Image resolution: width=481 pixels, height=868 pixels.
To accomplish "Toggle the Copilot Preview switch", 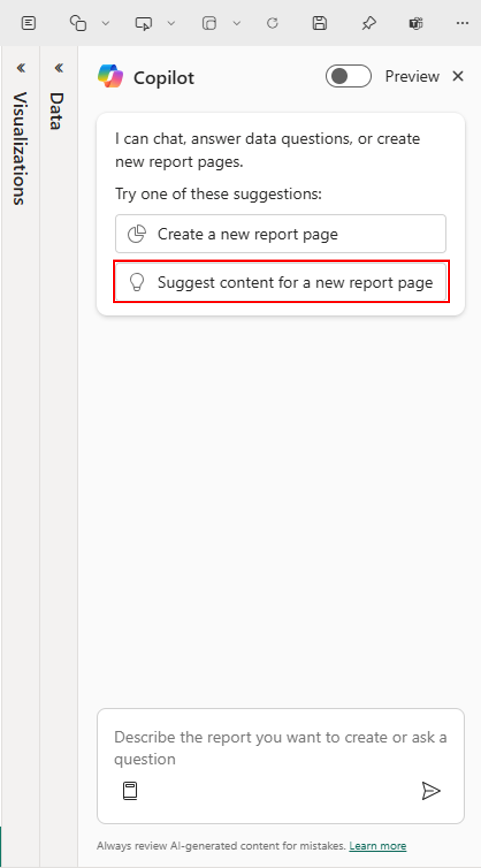I will 348,76.
